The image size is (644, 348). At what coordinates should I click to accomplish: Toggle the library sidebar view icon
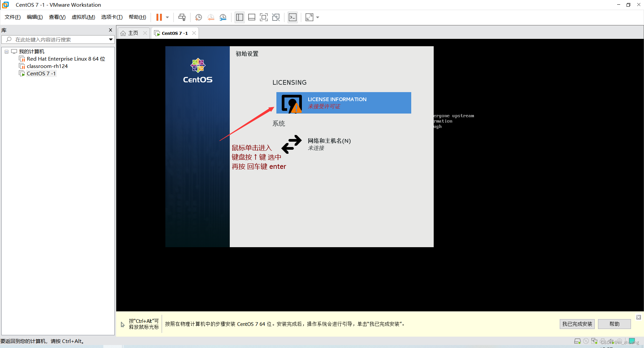(239, 17)
